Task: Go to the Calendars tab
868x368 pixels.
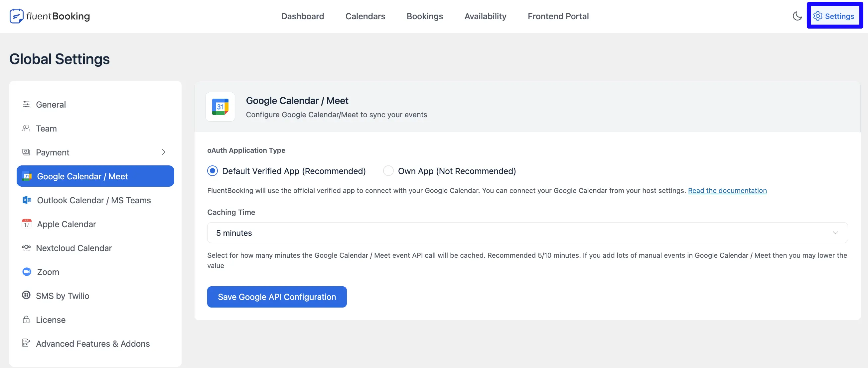Action: coord(365,16)
